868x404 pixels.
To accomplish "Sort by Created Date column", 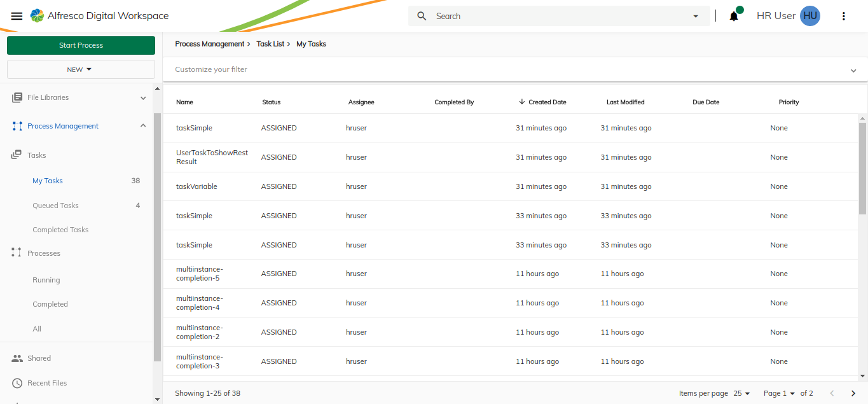I will pos(546,102).
